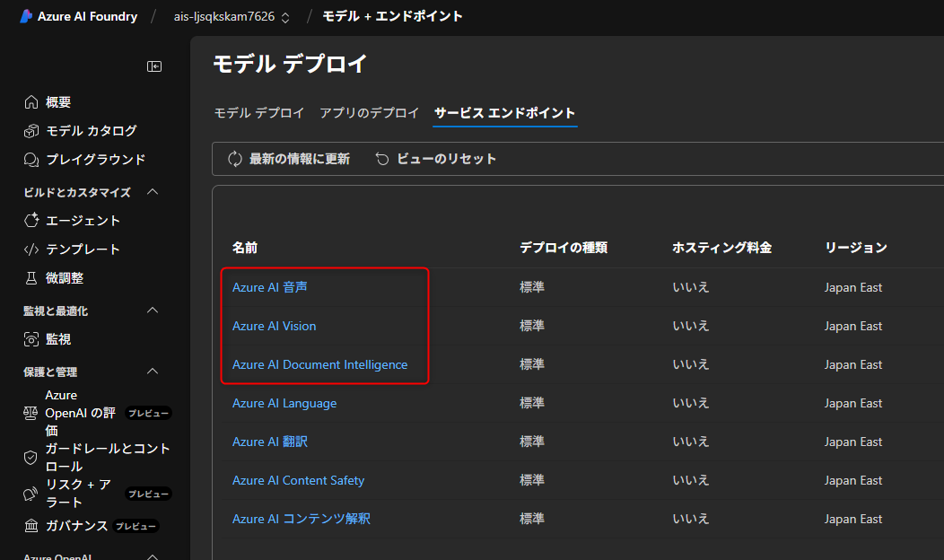The height and width of the screenshot is (560, 944).
Task: Collapse the ビルドとカスタマイズ section
Action: 153,191
